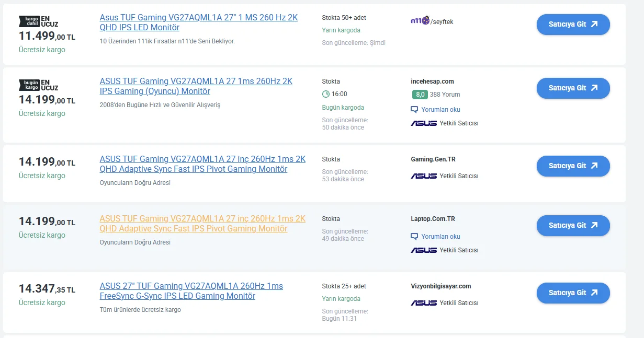Click '10 Üzerinden 11'lik Fırsatlar' promo text
The width and height of the screenshot is (644, 338).
point(167,41)
